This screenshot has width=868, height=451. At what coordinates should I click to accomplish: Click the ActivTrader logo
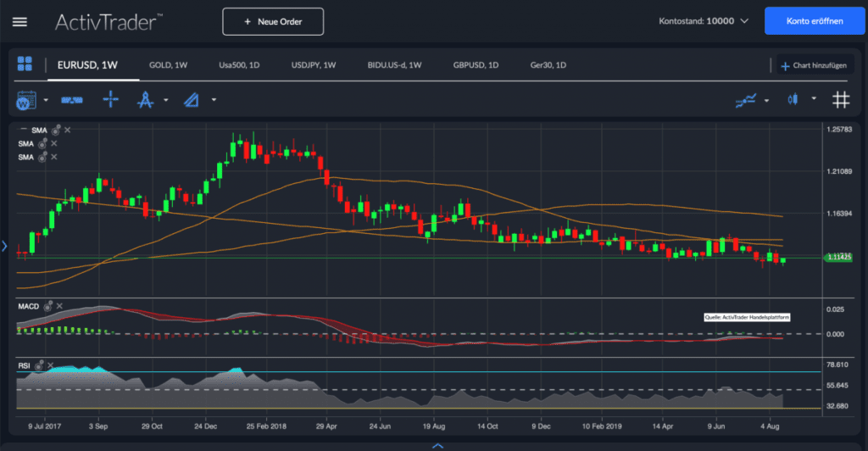tap(108, 22)
